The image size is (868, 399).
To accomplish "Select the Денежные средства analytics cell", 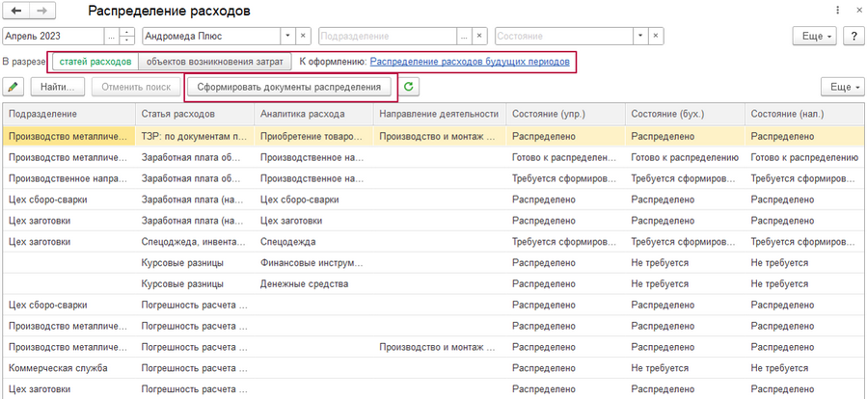I will [313, 284].
